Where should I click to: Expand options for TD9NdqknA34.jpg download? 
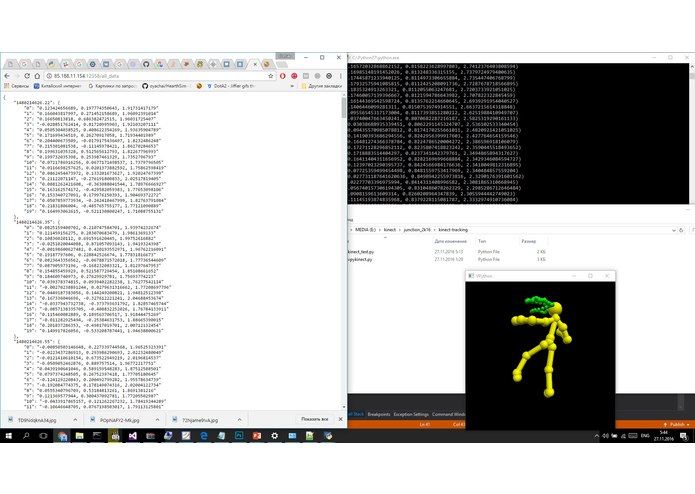click(75, 420)
